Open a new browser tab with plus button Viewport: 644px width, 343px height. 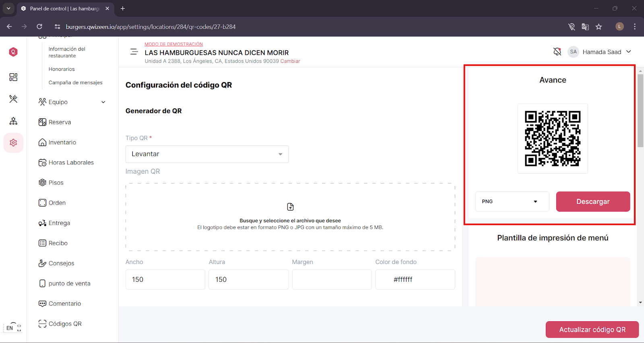(x=123, y=8)
